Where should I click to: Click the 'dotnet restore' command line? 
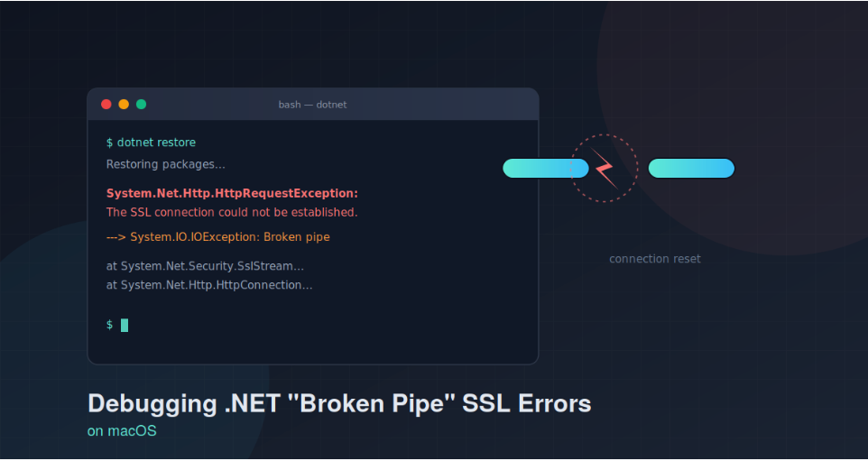pos(151,143)
